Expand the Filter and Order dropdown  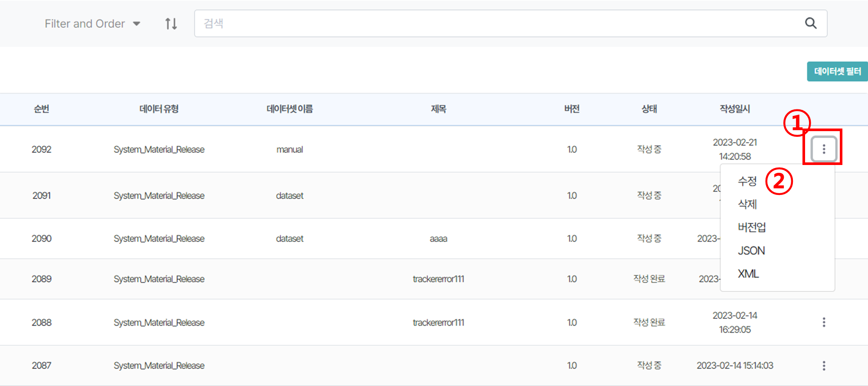tap(92, 23)
